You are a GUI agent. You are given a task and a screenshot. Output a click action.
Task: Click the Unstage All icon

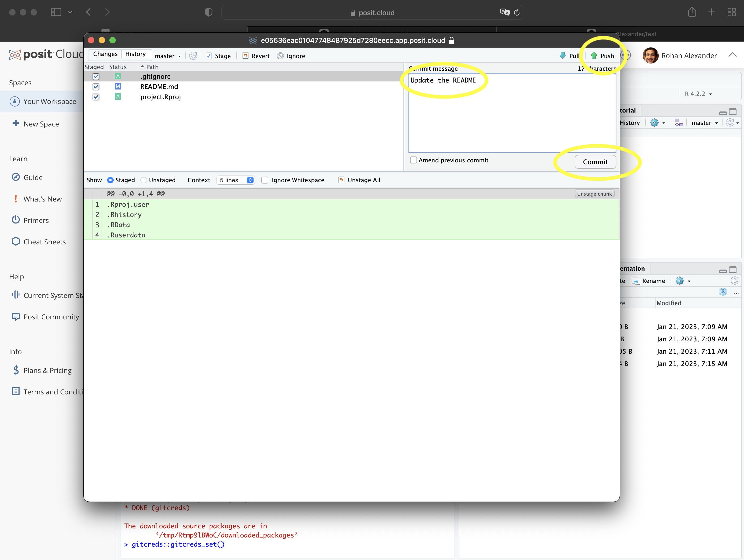pyautogui.click(x=341, y=180)
